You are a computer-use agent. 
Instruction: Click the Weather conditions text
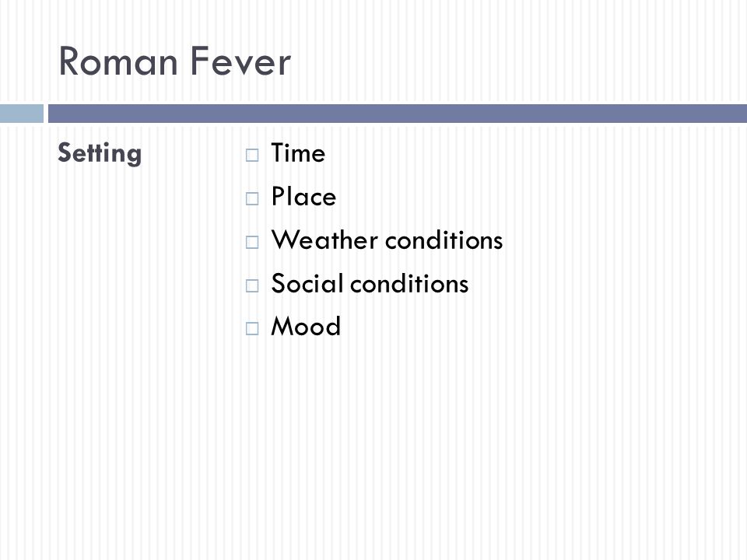coord(388,240)
